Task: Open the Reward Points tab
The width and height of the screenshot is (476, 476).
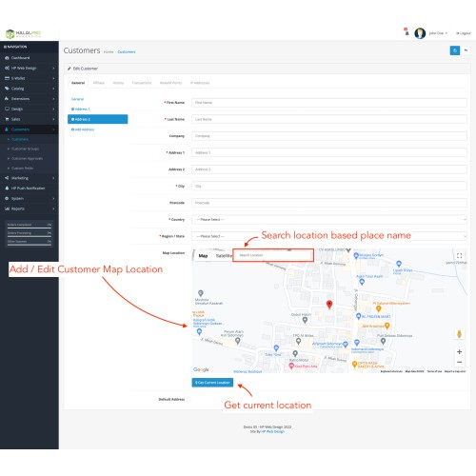Action: click(170, 83)
